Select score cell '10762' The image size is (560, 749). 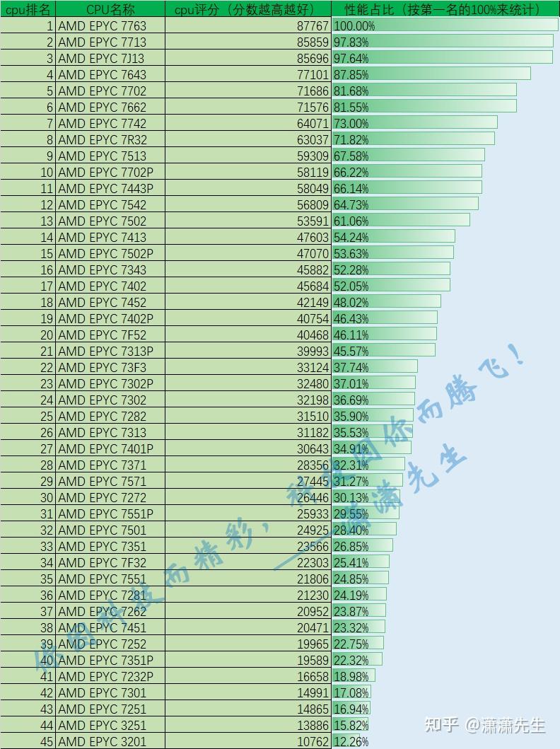[x=247, y=741]
